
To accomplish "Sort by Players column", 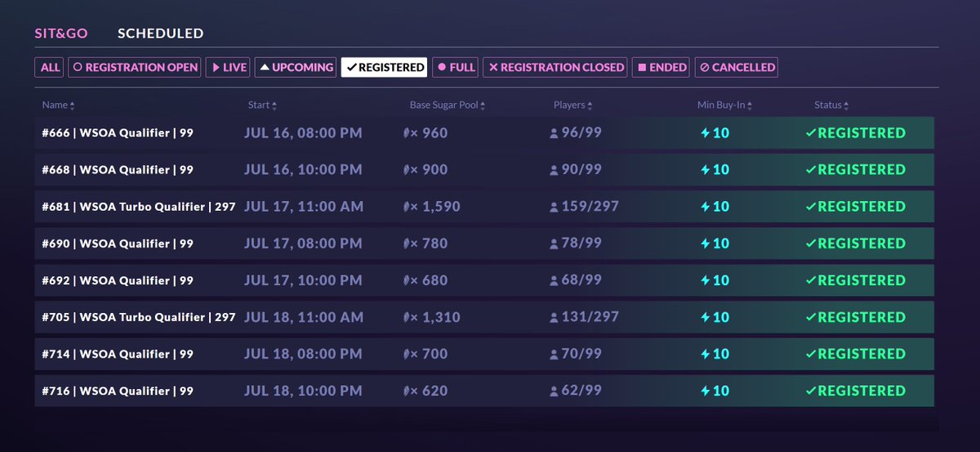I will (x=572, y=105).
